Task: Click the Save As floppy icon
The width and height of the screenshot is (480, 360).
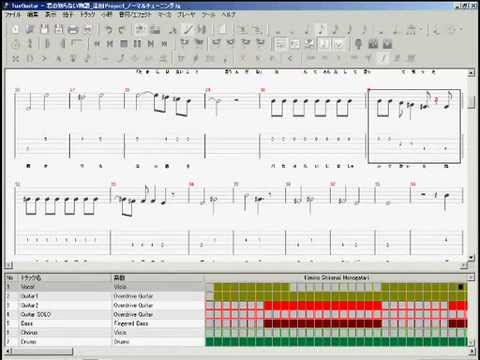Action: tap(59, 29)
